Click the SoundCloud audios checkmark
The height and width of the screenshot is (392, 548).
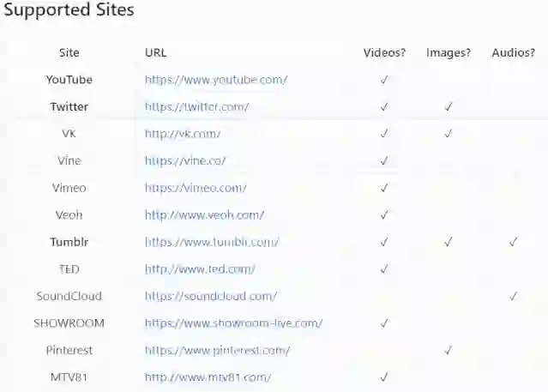pos(513,296)
